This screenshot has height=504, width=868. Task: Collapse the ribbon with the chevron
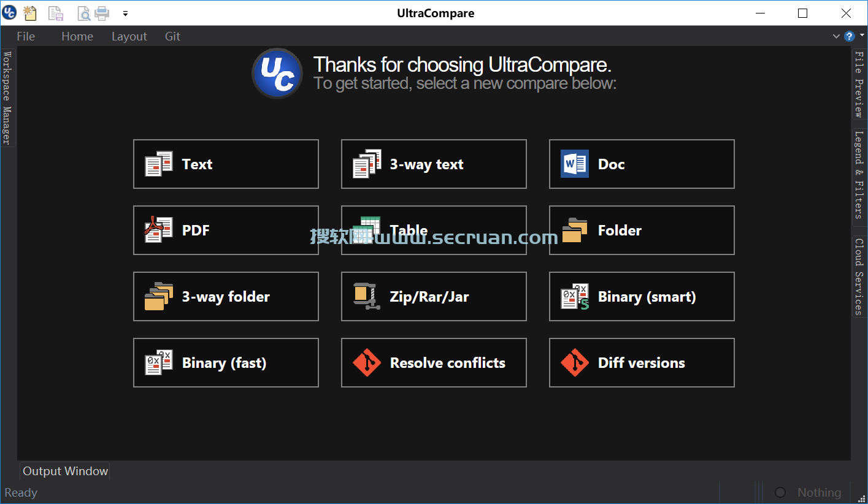[x=836, y=36]
